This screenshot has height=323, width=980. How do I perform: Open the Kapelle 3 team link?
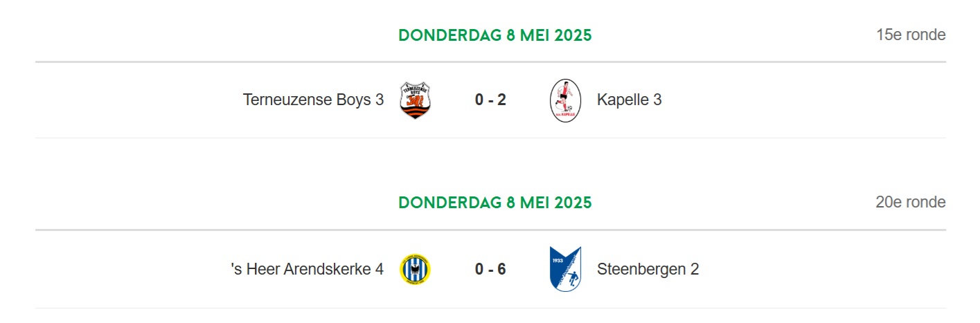tap(629, 100)
